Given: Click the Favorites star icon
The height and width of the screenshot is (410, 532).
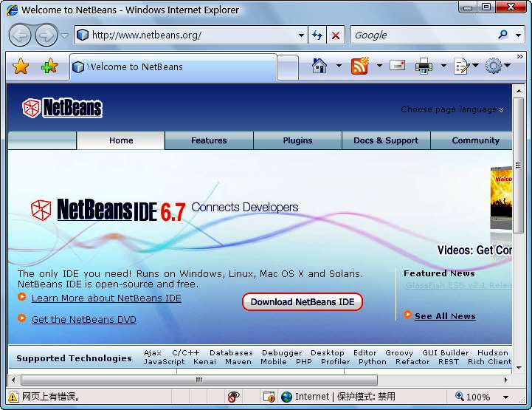Looking at the screenshot, I should point(21,66).
